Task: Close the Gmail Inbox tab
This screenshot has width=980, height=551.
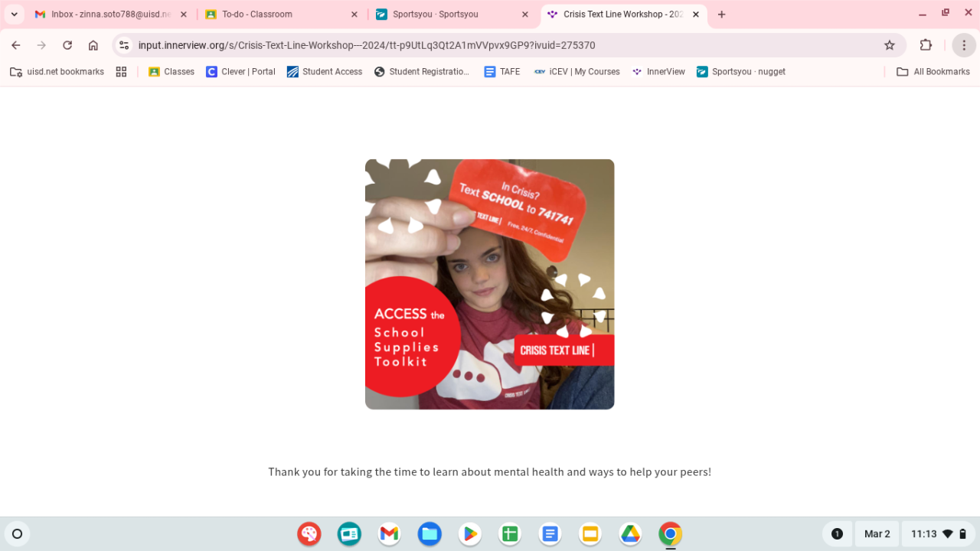Action: (183, 15)
